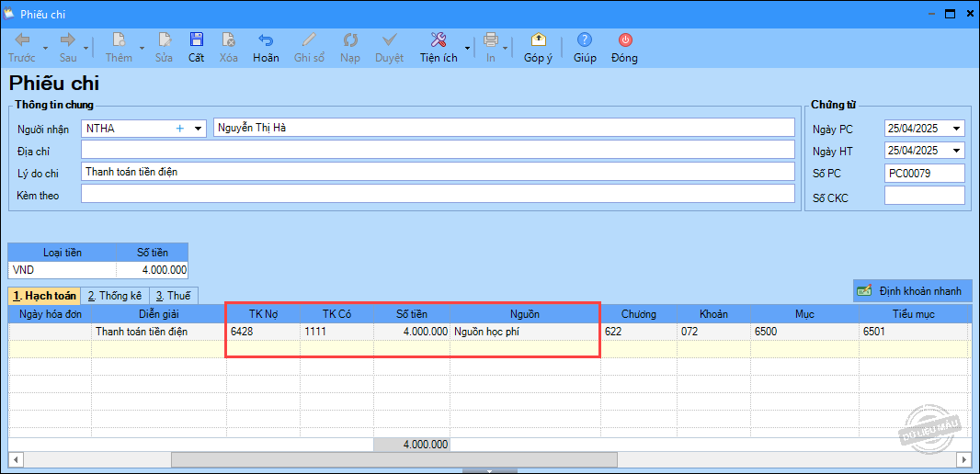The height and width of the screenshot is (474, 980).
Task: Open Giúp help
Action: pos(585,48)
